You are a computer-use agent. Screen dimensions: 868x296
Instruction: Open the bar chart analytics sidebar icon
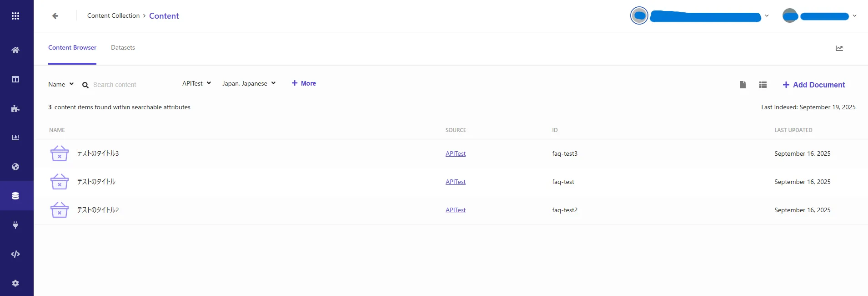coord(15,138)
